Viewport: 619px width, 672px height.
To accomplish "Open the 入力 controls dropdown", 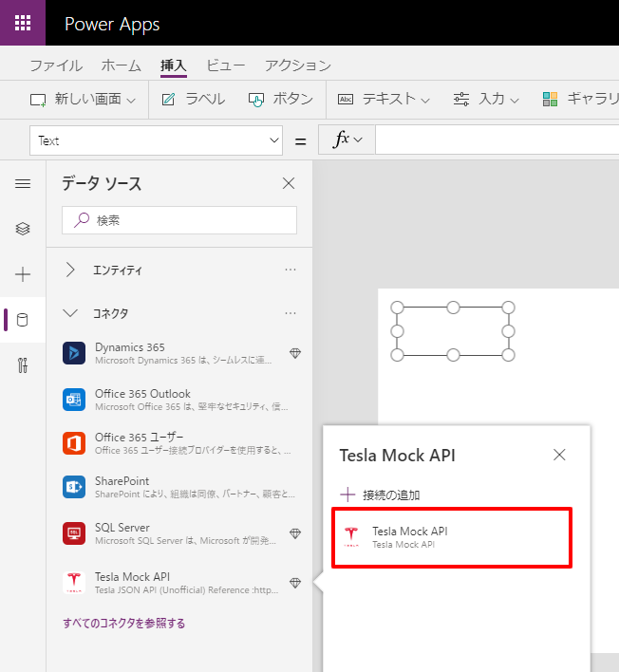I will click(x=486, y=99).
